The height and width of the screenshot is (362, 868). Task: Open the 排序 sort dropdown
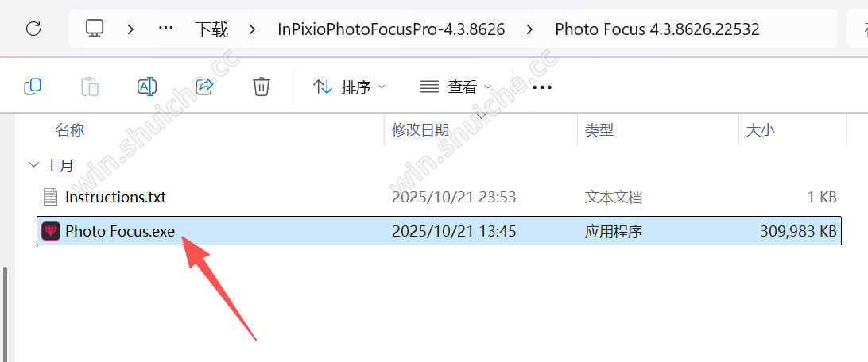tap(349, 87)
